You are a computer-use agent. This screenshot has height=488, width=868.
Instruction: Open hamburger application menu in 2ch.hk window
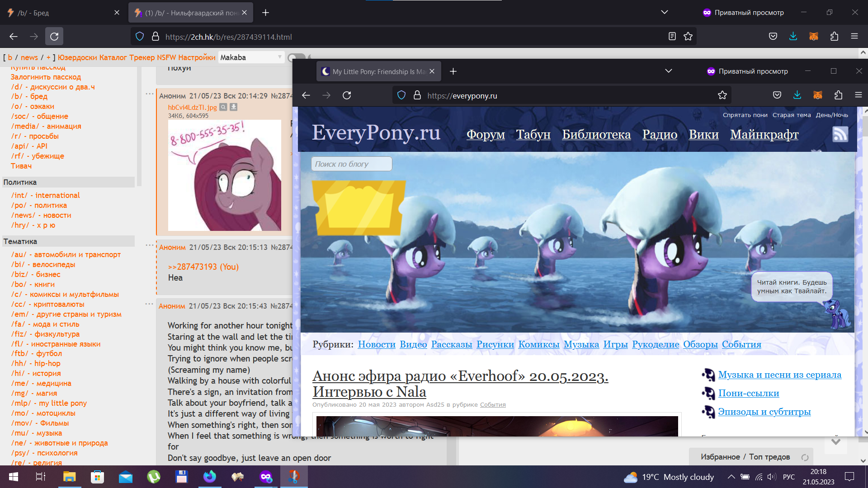854,37
